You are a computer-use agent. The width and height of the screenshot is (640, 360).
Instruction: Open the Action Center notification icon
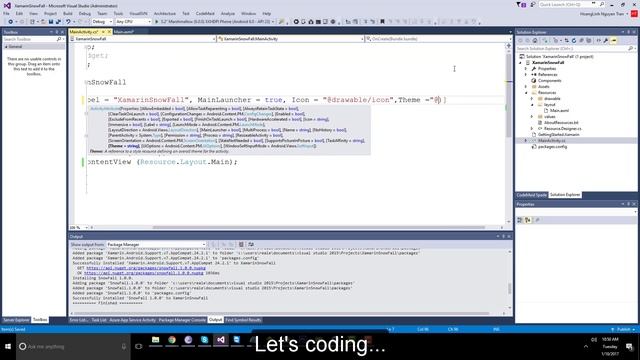point(630,347)
